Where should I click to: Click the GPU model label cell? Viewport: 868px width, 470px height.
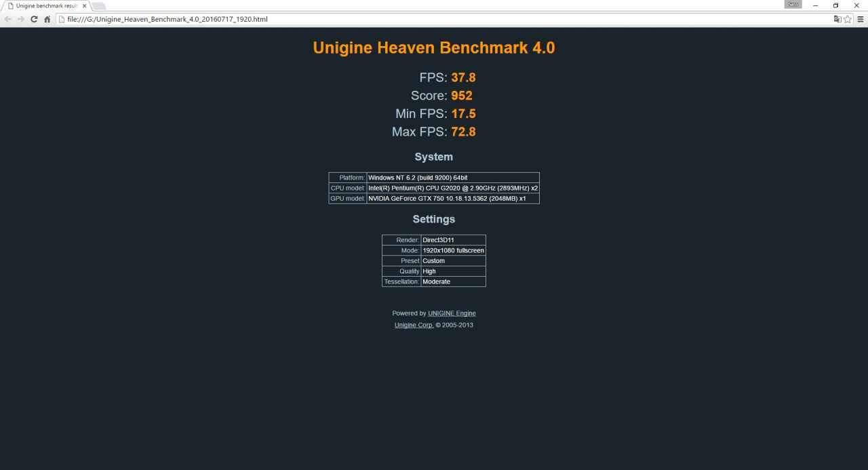coord(348,199)
